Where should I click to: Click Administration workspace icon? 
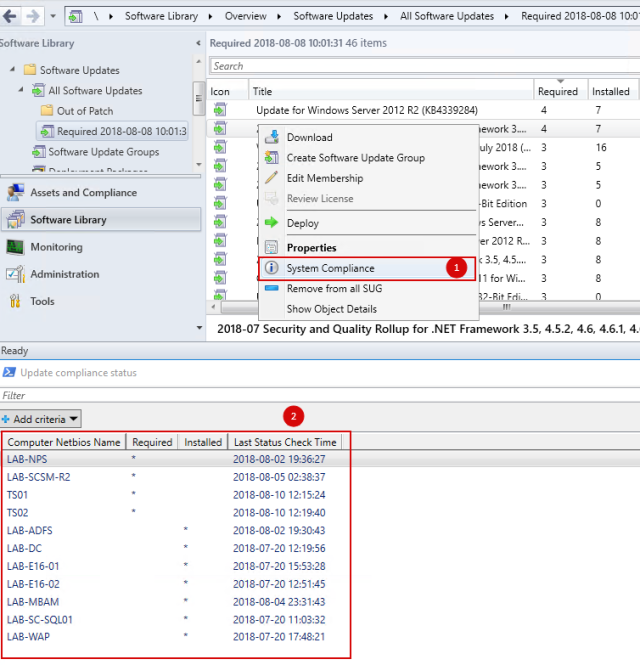click(x=15, y=274)
